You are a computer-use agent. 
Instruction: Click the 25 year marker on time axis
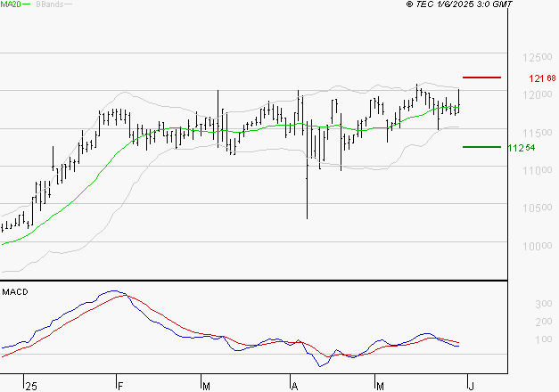[x=31, y=386]
